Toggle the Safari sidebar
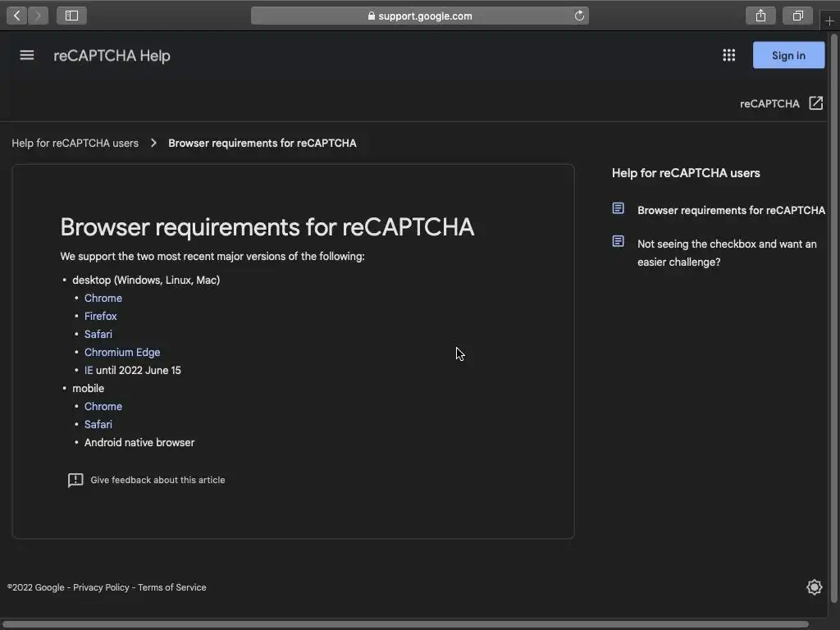840x630 pixels. pyautogui.click(x=71, y=16)
